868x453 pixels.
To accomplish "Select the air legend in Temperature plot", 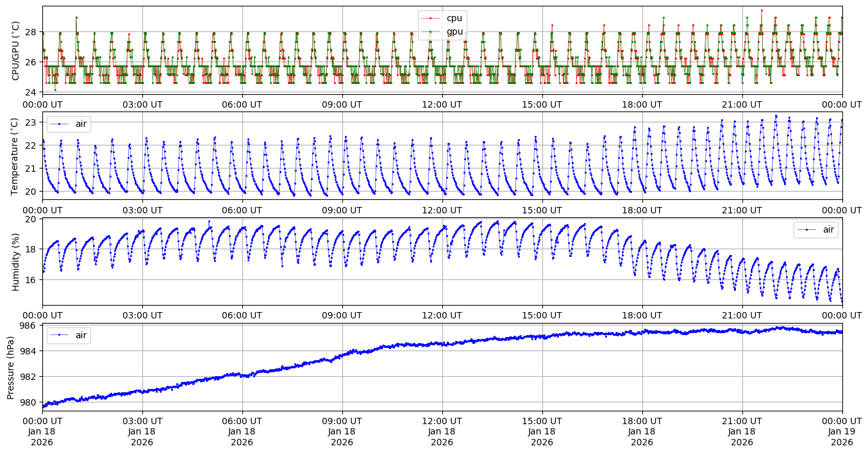I will point(69,124).
